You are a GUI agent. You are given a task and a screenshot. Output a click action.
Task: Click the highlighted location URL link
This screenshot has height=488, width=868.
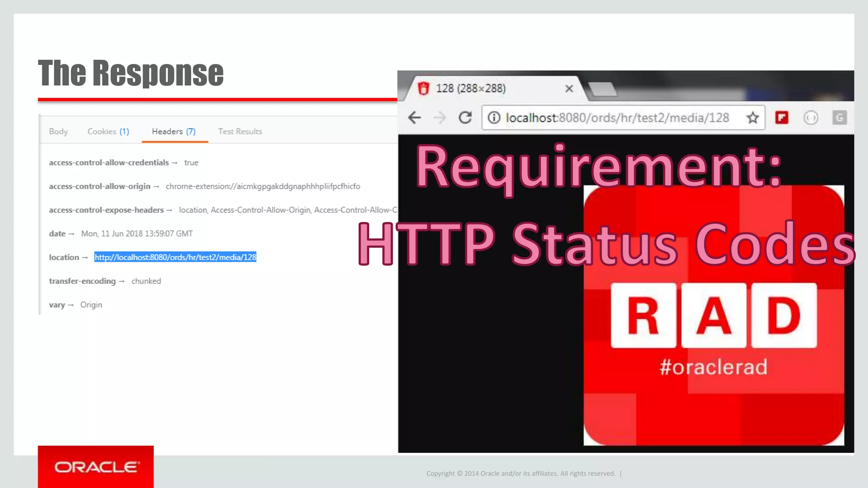[175, 257]
